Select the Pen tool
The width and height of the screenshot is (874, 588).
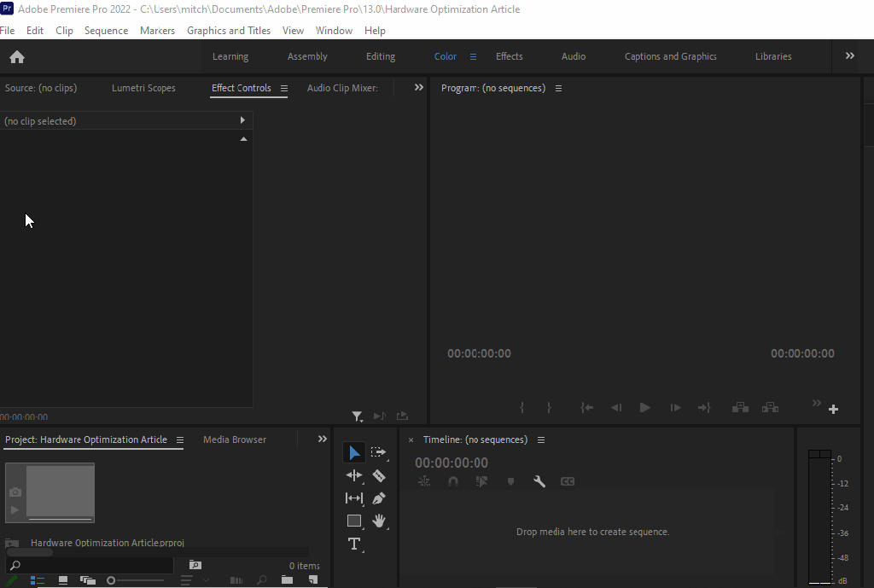pos(379,498)
